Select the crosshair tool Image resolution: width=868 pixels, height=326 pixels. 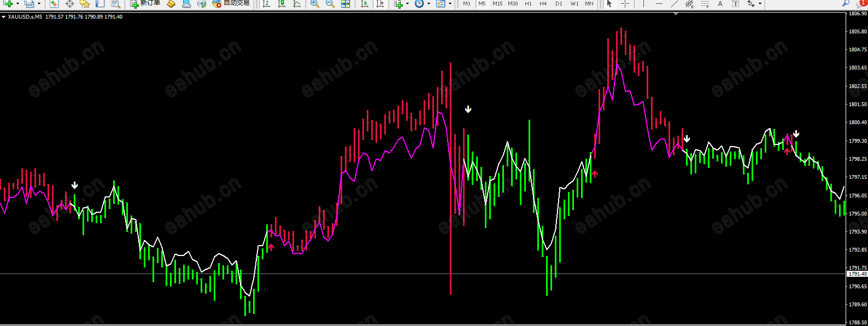point(625,3)
